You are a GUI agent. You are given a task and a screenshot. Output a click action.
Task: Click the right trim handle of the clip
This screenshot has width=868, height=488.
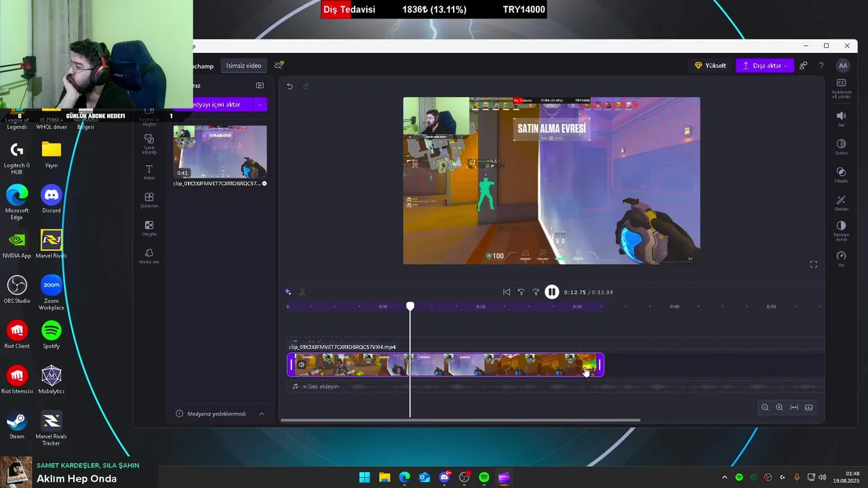pos(599,365)
